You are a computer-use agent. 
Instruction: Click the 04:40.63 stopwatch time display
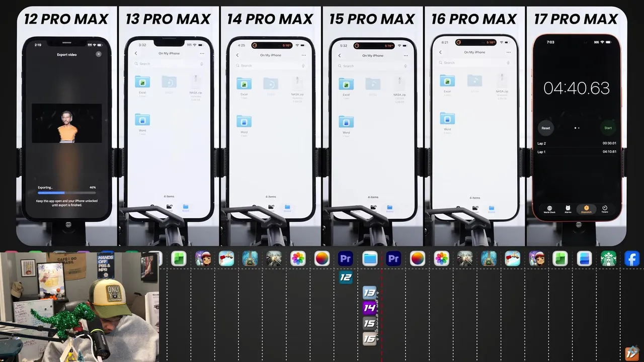(577, 88)
